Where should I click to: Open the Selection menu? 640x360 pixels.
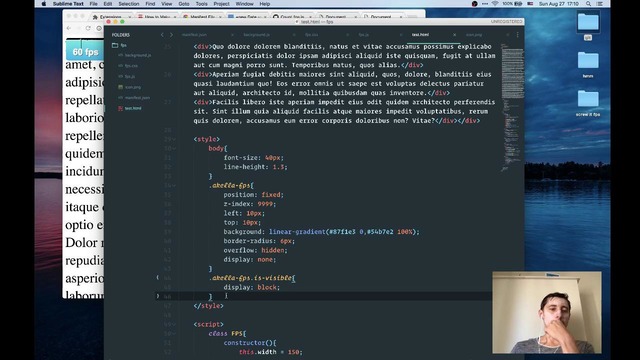(129, 4)
